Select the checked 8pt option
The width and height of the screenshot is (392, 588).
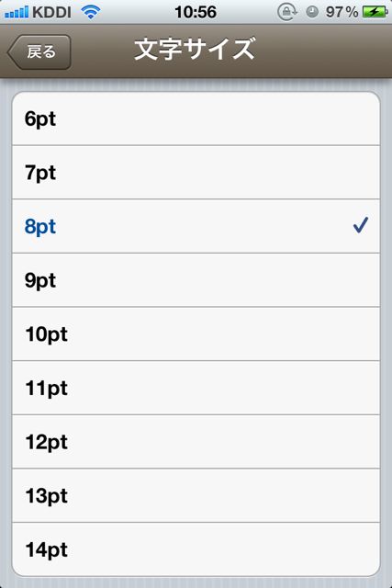click(196, 226)
